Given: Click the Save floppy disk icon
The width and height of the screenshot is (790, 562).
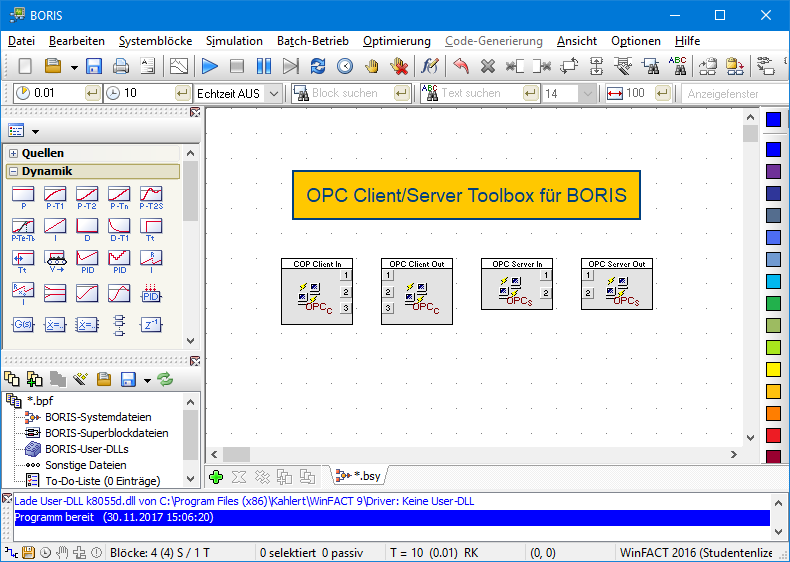Looking at the screenshot, I should (94, 66).
